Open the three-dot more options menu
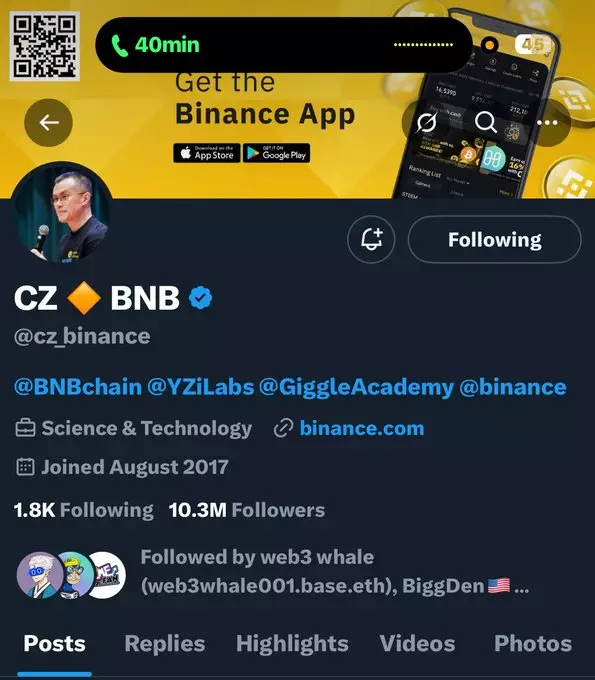The height and width of the screenshot is (680, 595). coord(547,123)
